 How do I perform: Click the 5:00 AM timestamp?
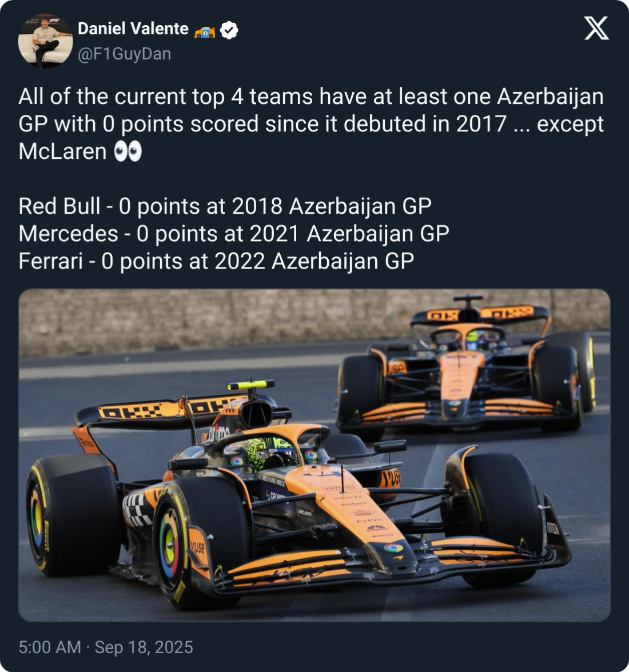tap(50, 647)
